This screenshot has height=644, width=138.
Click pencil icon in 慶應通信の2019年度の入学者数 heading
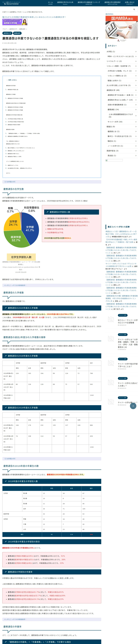5,408
